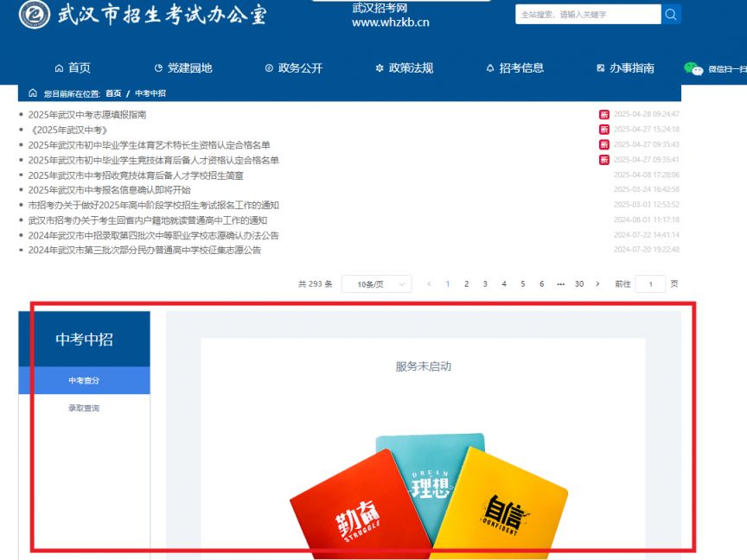Click the Wuhan admissions office logo emblem

click(x=35, y=15)
